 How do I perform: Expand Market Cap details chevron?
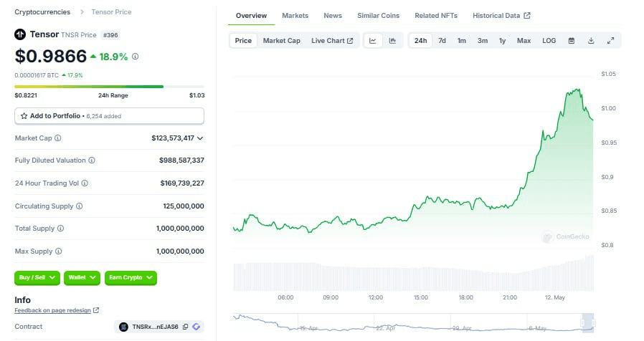(x=200, y=138)
